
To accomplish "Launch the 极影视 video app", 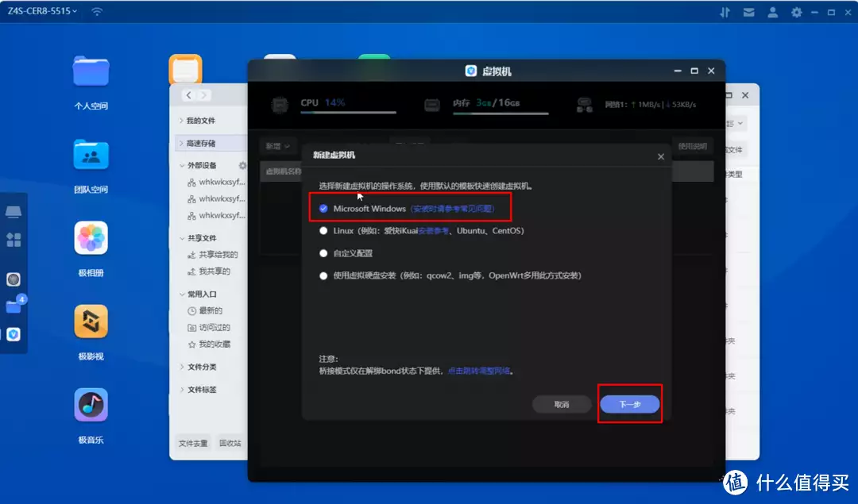I will click(x=91, y=321).
